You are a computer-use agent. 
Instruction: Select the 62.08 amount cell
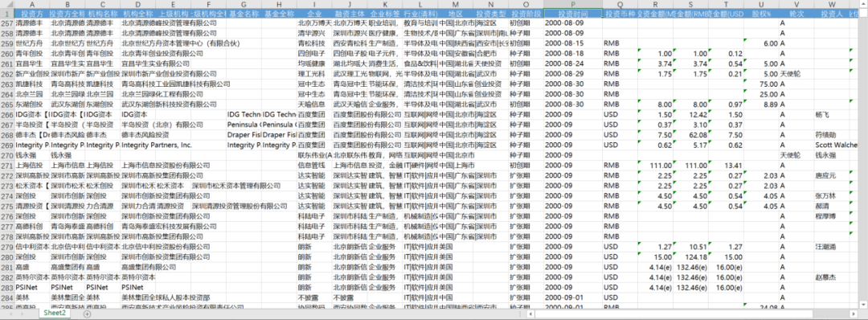coord(691,135)
